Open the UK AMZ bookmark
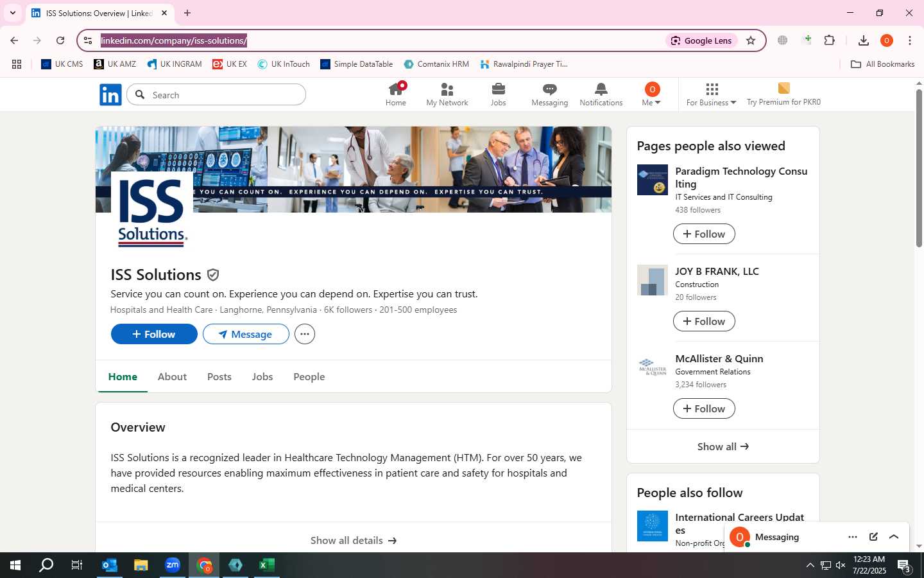The image size is (924, 578). (x=115, y=64)
